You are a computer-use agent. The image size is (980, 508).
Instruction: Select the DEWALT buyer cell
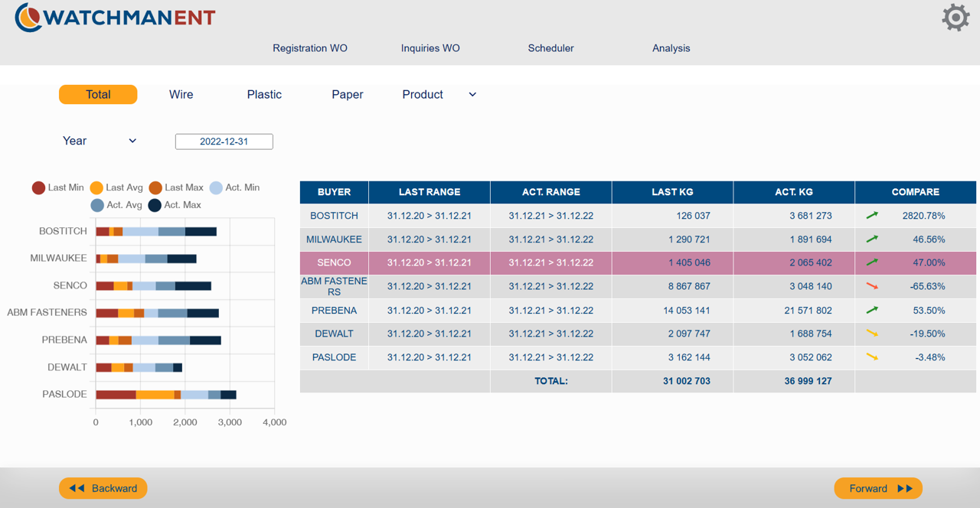tap(334, 334)
